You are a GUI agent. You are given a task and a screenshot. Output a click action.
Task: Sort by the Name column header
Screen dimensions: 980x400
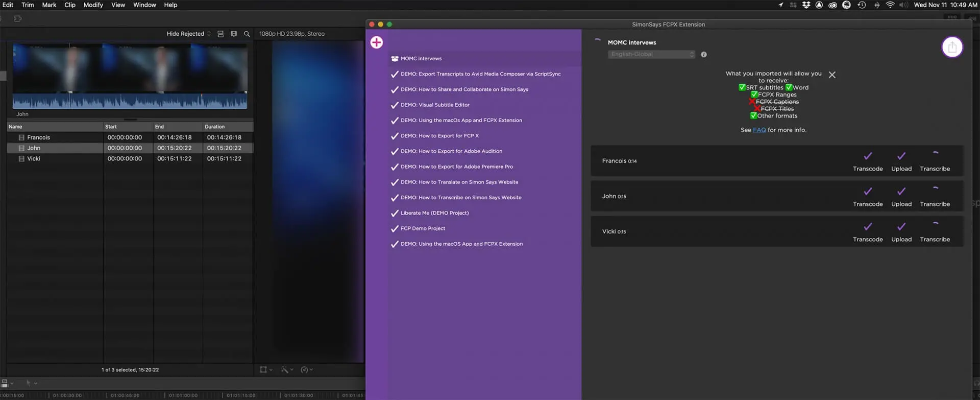click(x=55, y=127)
